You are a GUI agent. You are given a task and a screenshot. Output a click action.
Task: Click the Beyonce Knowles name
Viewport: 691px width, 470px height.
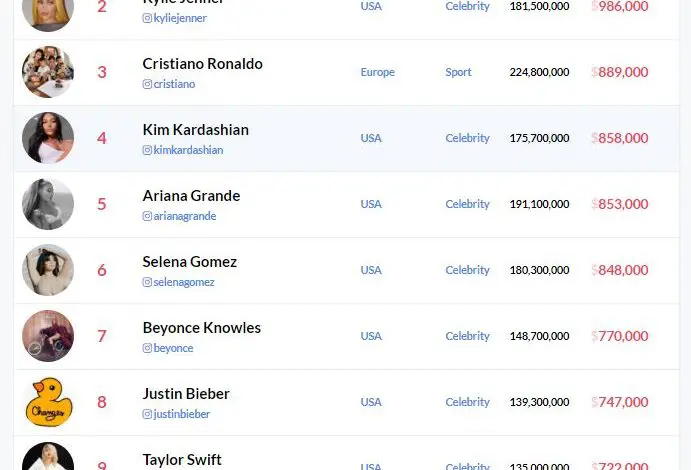tap(201, 328)
